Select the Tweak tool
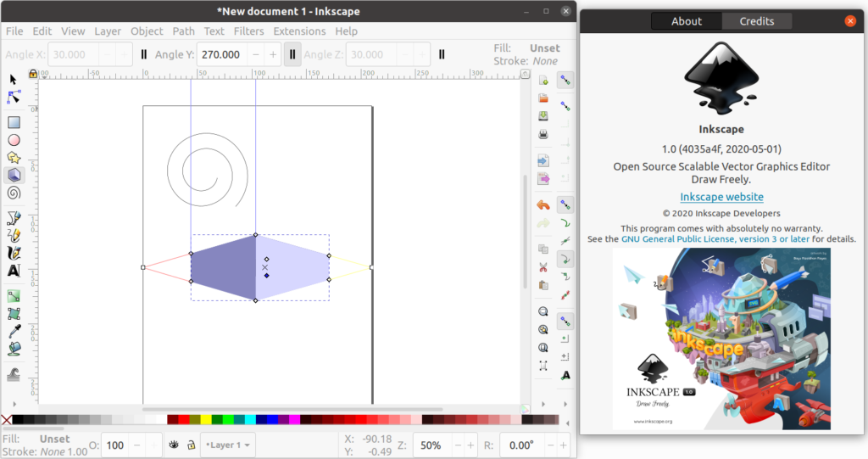The height and width of the screenshot is (459, 868). tap(14, 375)
